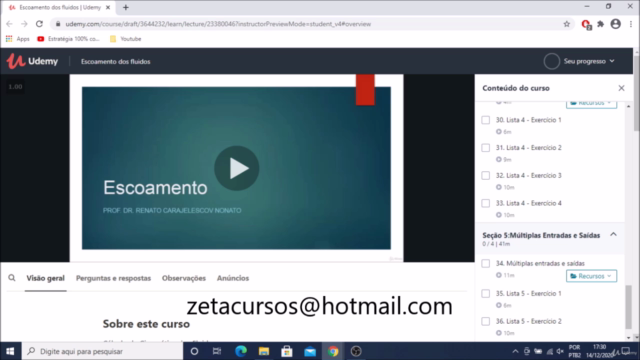Open the red browser extension icon
The width and height of the screenshot is (640, 360).
tap(586, 24)
